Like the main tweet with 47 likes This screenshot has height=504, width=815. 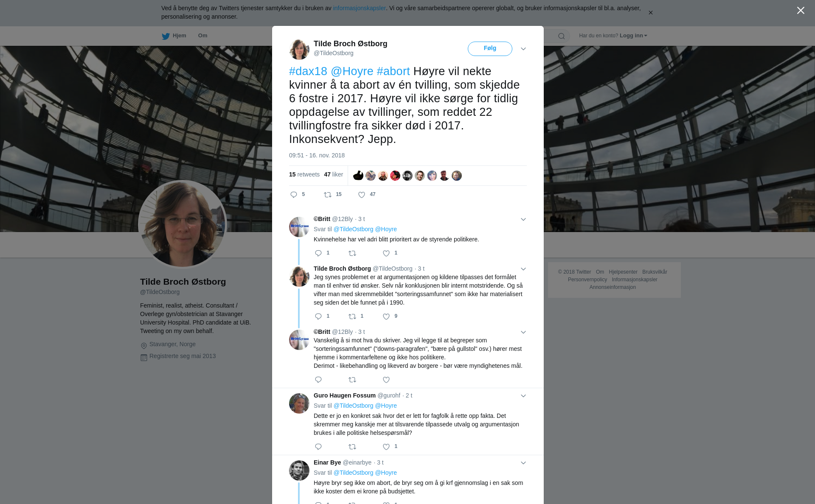(x=362, y=195)
